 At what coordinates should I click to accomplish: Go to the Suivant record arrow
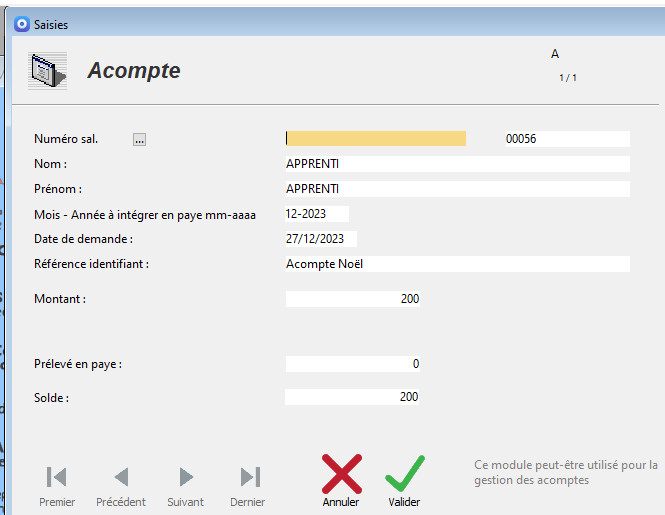tap(185, 477)
